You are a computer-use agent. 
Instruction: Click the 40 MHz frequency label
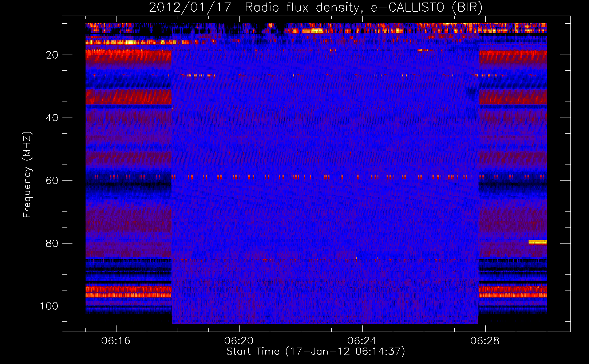[x=52, y=118]
